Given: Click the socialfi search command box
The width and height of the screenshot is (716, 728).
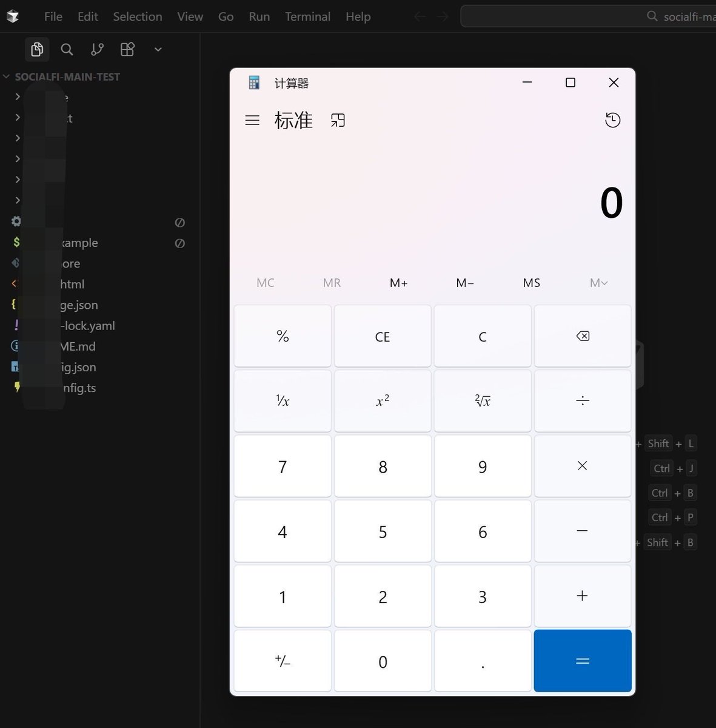Looking at the screenshot, I should (x=588, y=16).
